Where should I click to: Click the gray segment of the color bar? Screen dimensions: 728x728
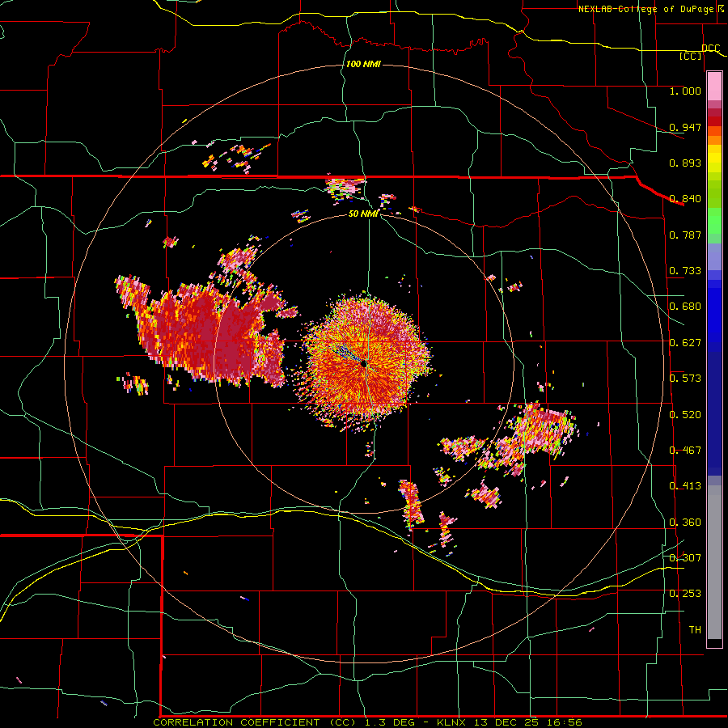click(714, 562)
